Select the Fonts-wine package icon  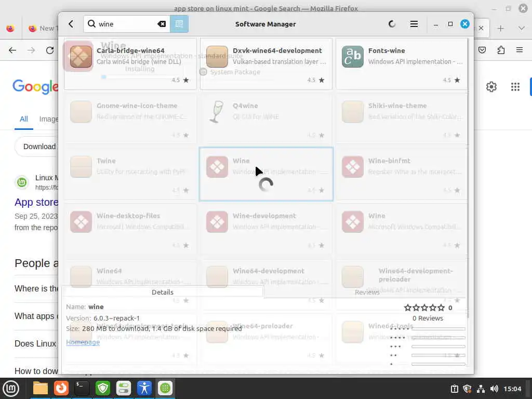[x=353, y=57]
